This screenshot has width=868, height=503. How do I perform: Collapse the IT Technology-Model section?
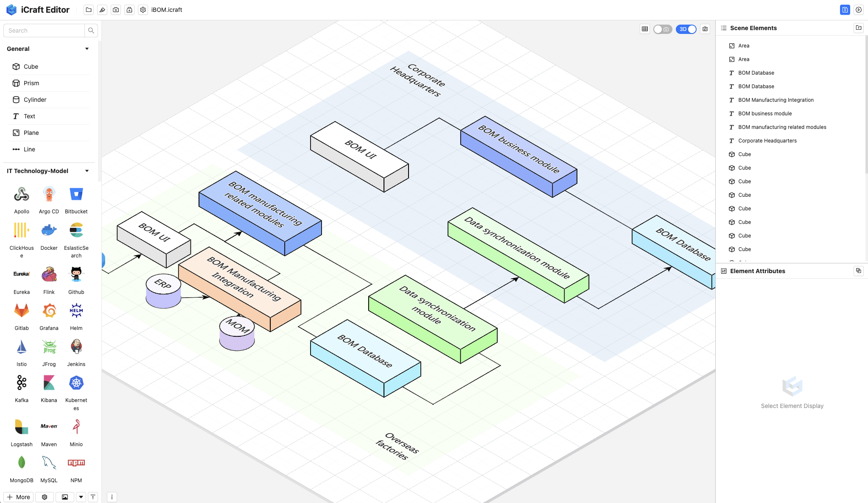[87, 171]
